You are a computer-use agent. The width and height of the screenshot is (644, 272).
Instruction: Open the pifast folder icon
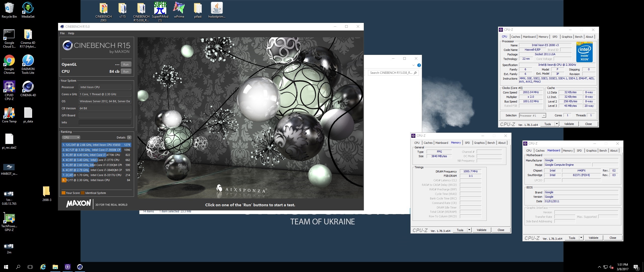coord(198,10)
